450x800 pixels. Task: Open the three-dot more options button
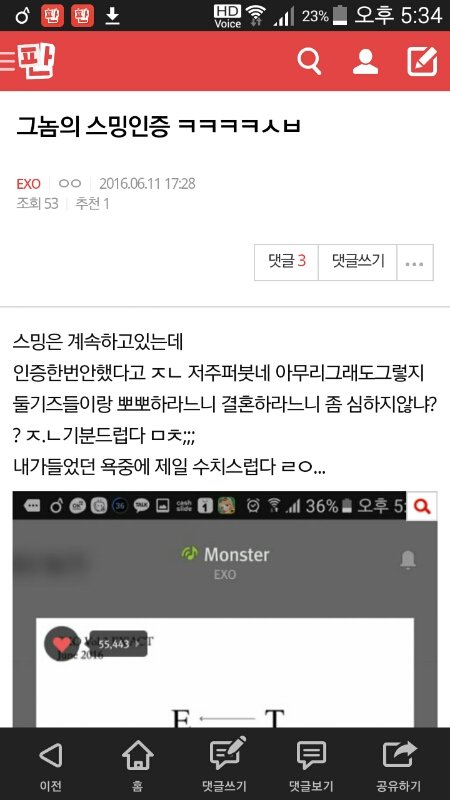[x=415, y=263]
